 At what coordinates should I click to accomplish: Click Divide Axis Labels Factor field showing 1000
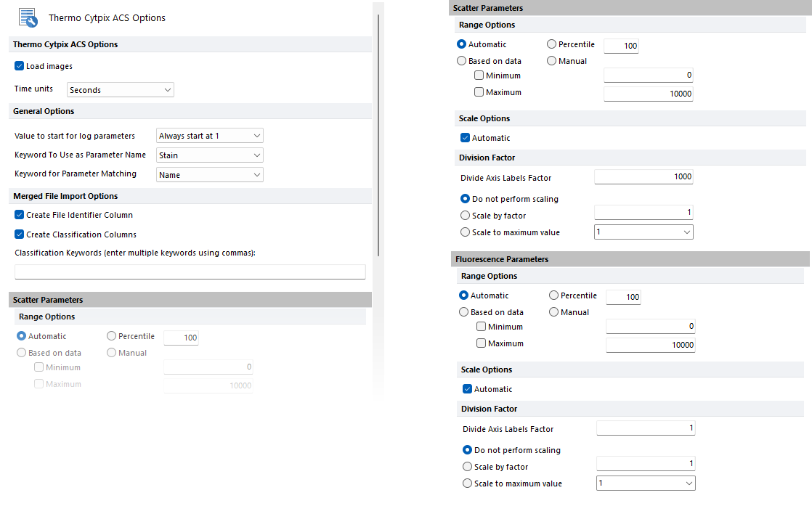643,177
